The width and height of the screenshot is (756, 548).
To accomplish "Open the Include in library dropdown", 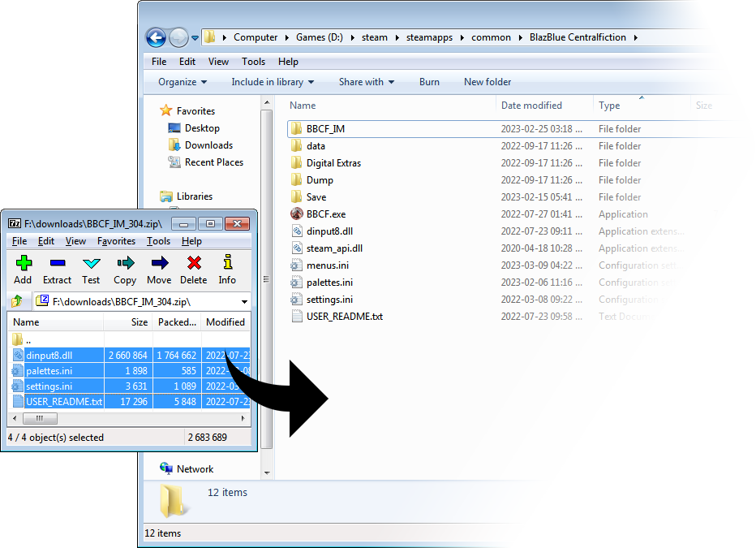I will pyautogui.click(x=273, y=82).
